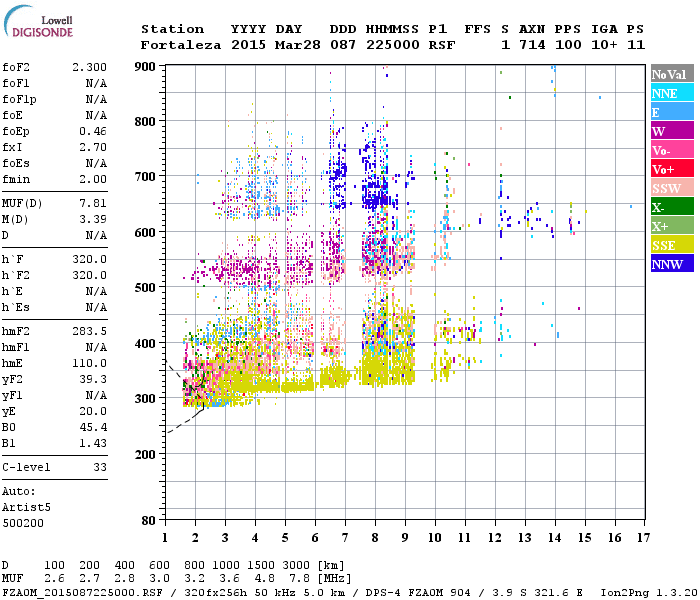
Task: Click the hmE value 110.0
Action: pos(90,363)
